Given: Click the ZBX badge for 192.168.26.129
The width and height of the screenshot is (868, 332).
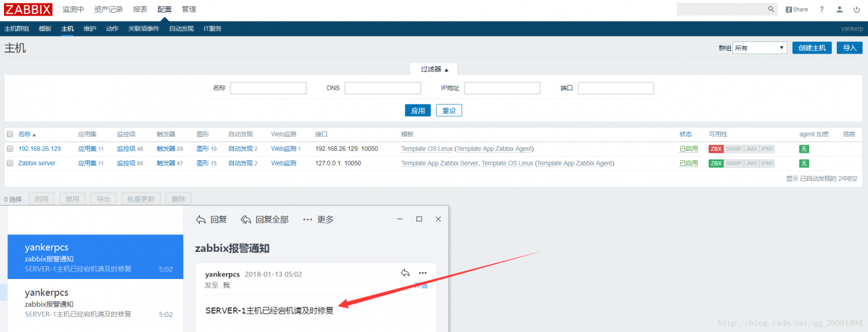Looking at the screenshot, I should [716, 149].
